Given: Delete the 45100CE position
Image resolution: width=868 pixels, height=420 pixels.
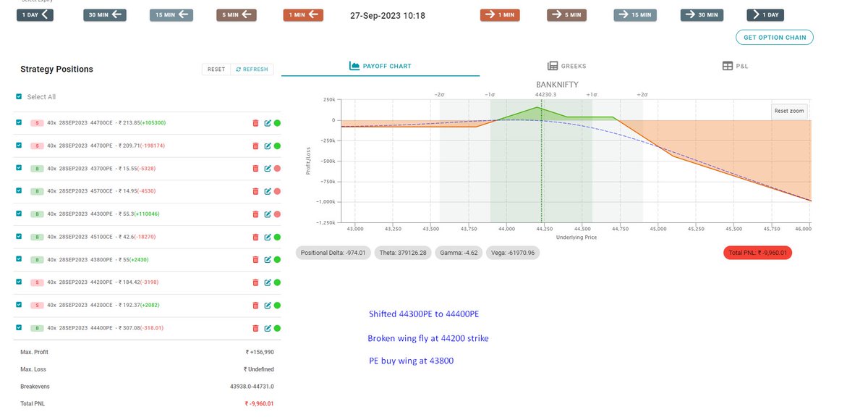Looking at the screenshot, I should 255,237.
